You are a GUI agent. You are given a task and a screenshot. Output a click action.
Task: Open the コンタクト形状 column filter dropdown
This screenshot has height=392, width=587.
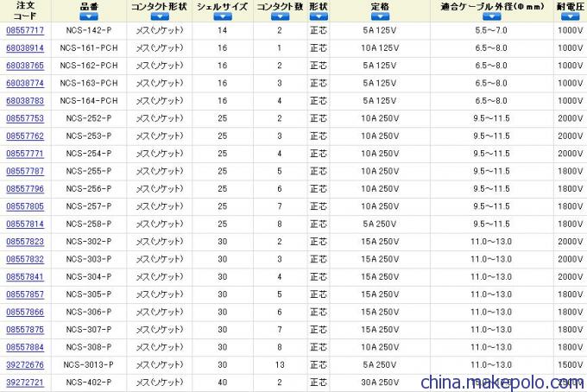point(160,16)
